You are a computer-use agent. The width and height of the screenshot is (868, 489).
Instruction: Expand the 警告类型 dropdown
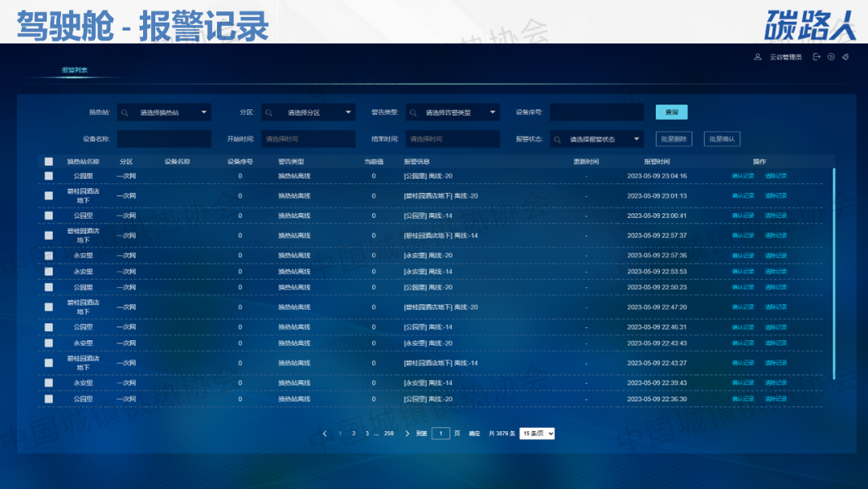(x=452, y=113)
